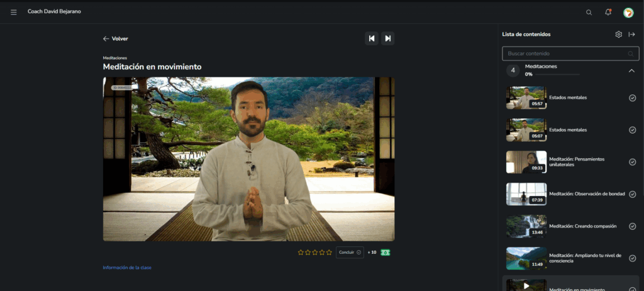Click the module number 4 badge
Screen dimensions: 644x291
coord(513,71)
